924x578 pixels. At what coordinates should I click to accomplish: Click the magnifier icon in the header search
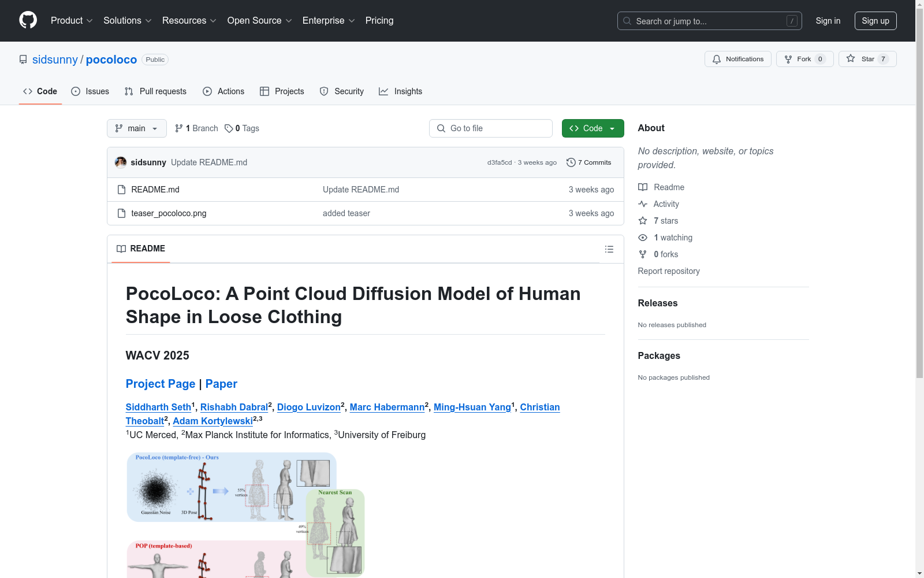pos(627,21)
